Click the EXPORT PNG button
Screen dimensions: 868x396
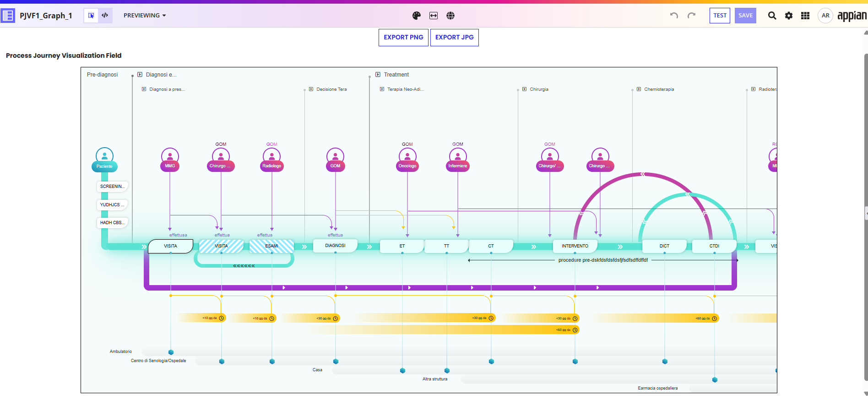coord(403,37)
